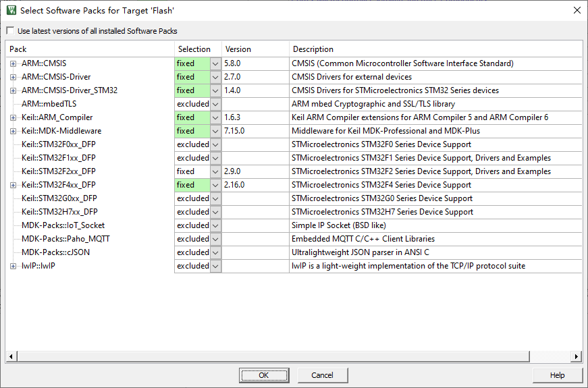Click the Keil uVision icon in title bar
This screenshot has height=388, width=588.
pos(11,10)
